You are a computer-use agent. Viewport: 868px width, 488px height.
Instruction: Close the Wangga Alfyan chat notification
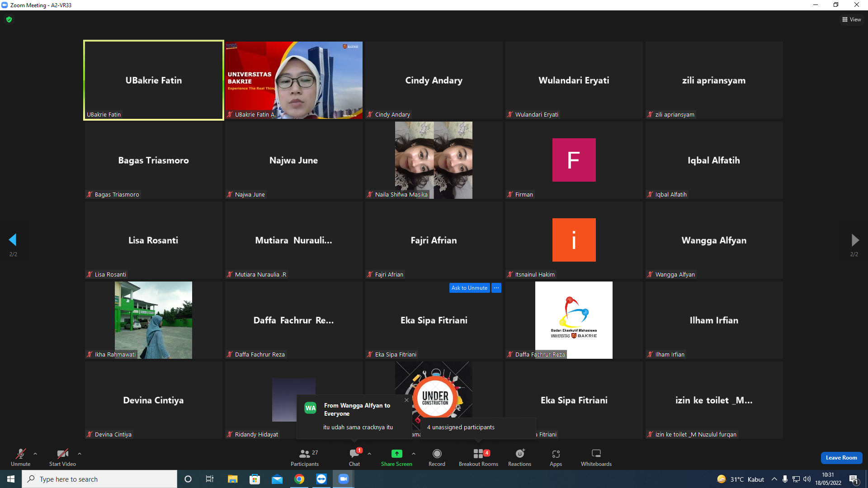[x=406, y=400]
